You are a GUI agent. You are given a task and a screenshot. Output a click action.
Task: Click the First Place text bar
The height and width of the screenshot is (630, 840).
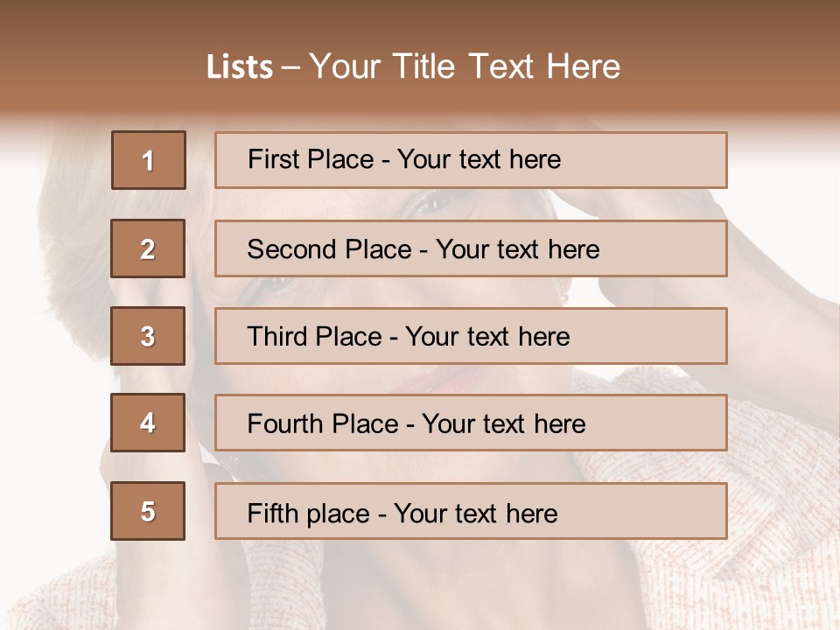[x=471, y=160]
